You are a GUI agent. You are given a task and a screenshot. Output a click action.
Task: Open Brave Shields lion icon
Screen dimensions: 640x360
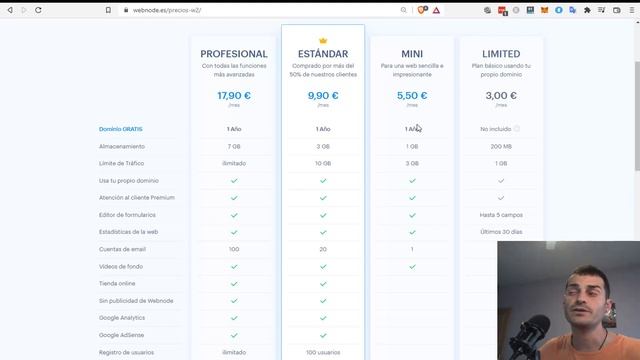pyautogui.click(x=422, y=10)
